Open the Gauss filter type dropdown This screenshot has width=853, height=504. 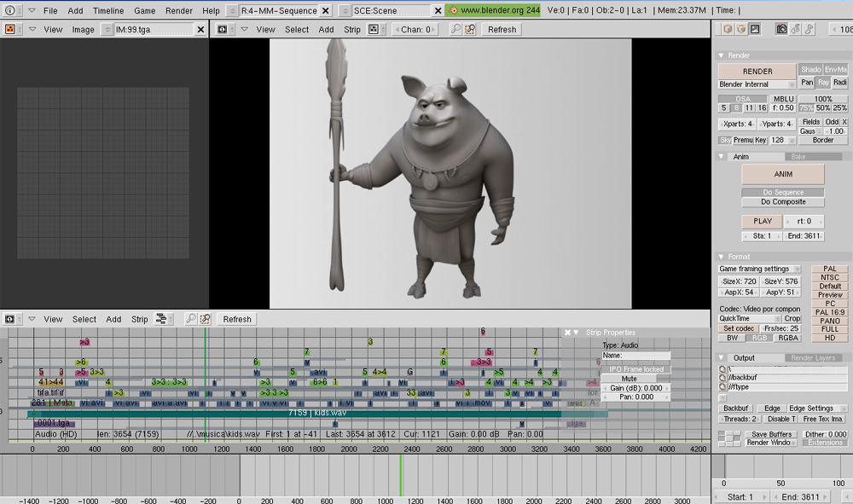[810, 131]
